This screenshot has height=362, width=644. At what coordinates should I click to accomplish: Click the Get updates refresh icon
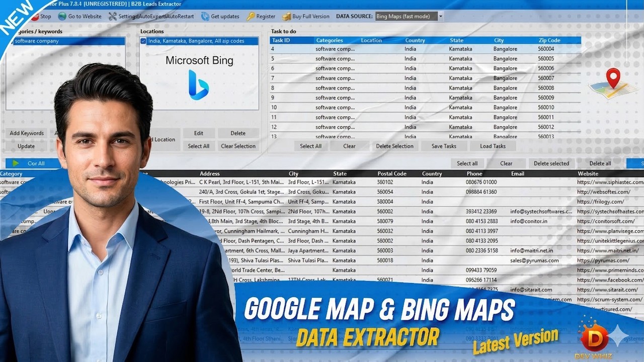205,16
